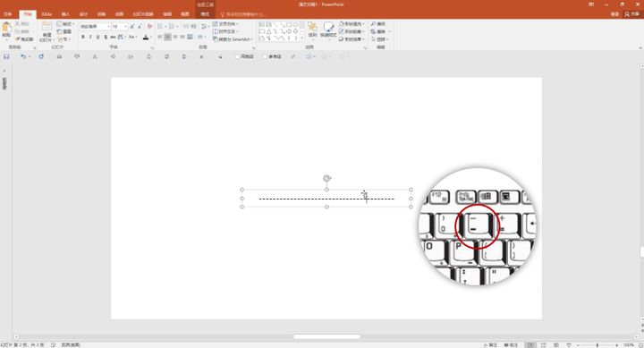Click Redo icon in quick access toolbar
The height and width of the screenshot is (348, 644).
coord(41,56)
